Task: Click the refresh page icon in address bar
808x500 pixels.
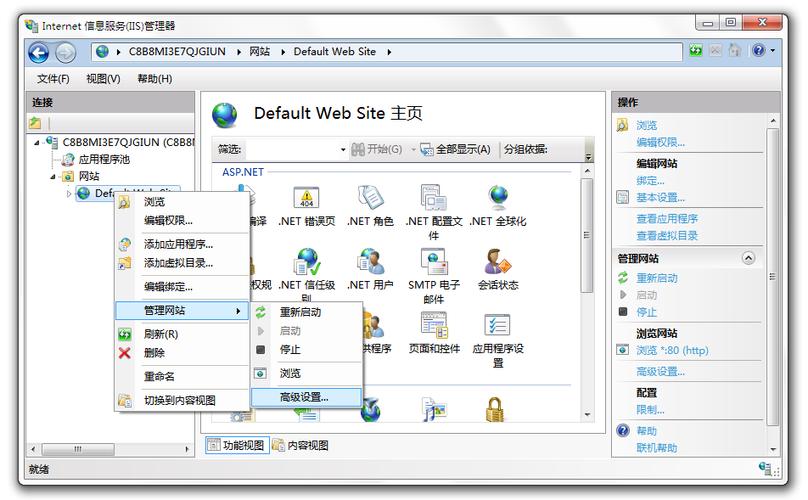Action: tap(696, 51)
